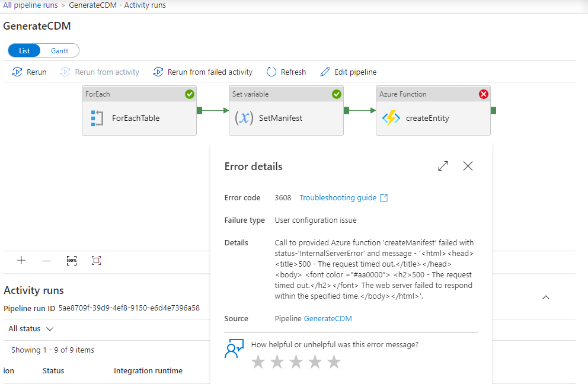The width and height of the screenshot is (588, 384).
Task: Click the green success check on SetManifest
Action: pos(337,94)
